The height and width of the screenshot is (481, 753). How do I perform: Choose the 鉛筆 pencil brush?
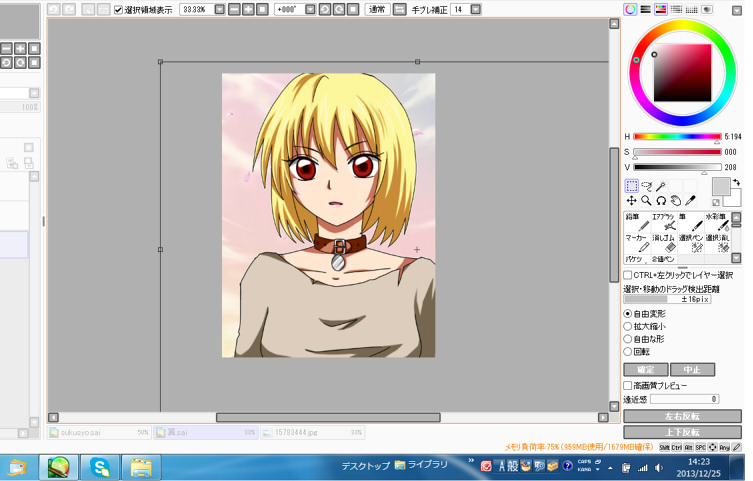pos(637,222)
